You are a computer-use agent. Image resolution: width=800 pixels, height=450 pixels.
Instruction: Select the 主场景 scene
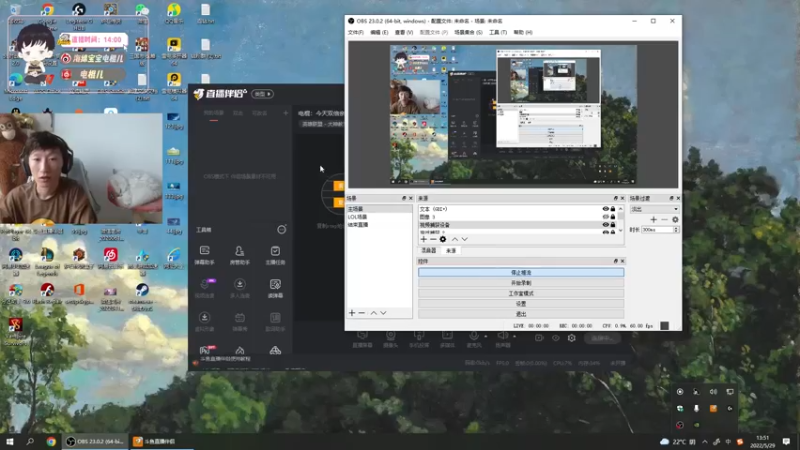[x=379, y=209]
